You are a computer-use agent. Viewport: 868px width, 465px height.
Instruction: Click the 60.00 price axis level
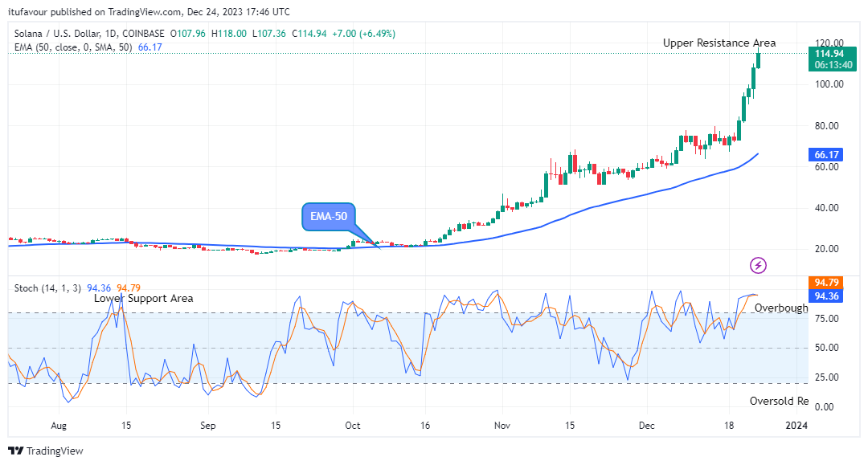coord(827,166)
